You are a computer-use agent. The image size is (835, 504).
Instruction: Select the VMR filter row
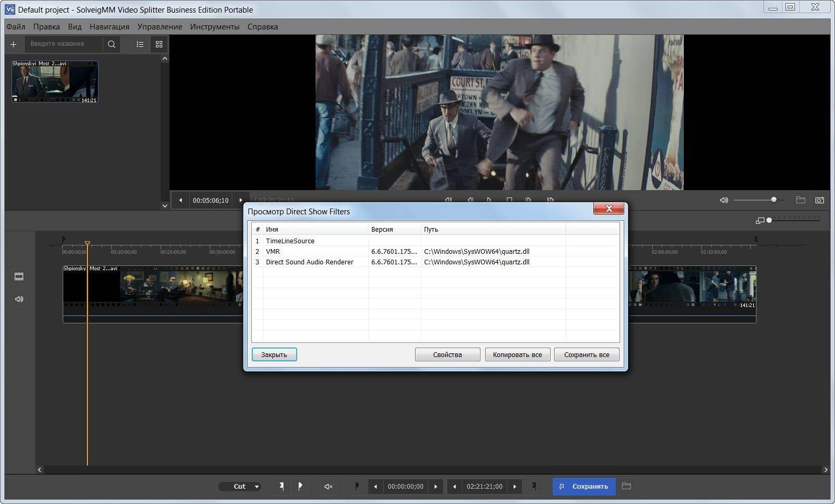point(435,251)
